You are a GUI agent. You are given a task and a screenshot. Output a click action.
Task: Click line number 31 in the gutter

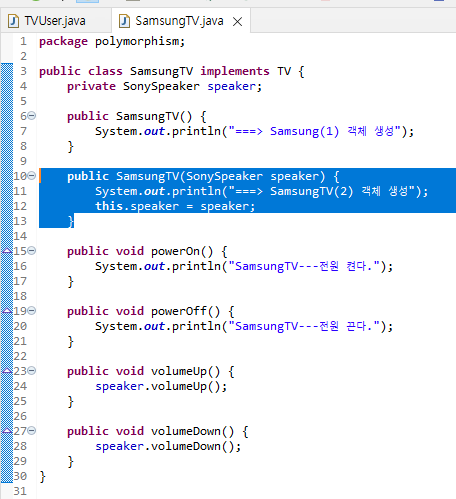click(x=20, y=491)
